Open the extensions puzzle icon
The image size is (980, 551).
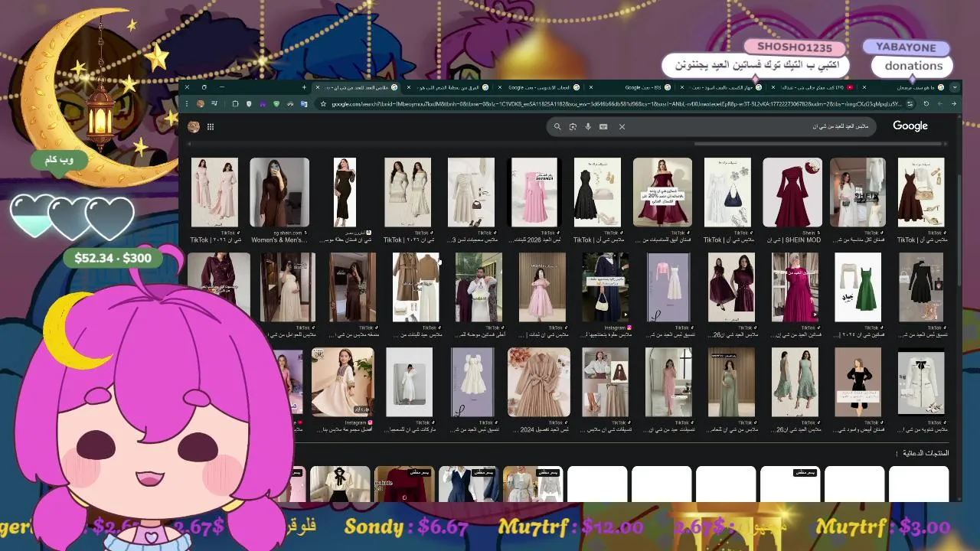pyautogui.click(x=235, y=104)
